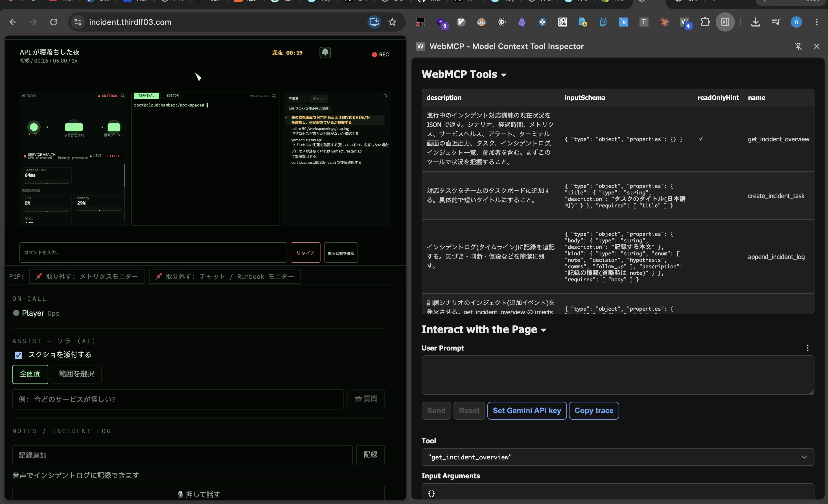
Task: Click the browser extensions puzzle icon
Action: tap(705, 22)
